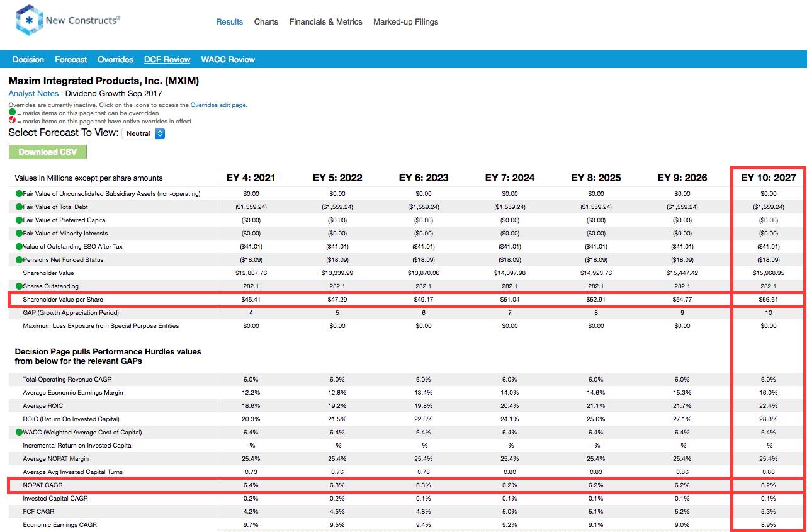The image size is (807, 532).
Task: Click the EY 9: 2026 column header
Action: pyautogui.click(x=682, y=178)
